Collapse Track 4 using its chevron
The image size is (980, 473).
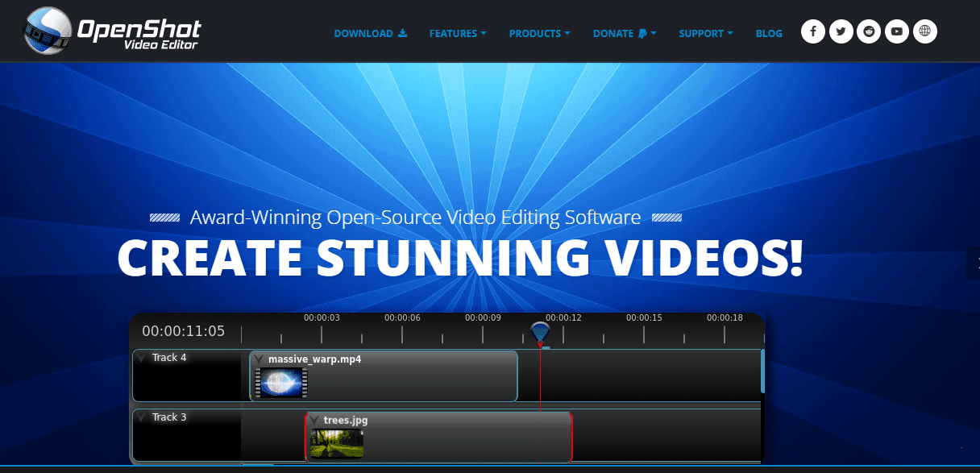(x=143, y=356)
